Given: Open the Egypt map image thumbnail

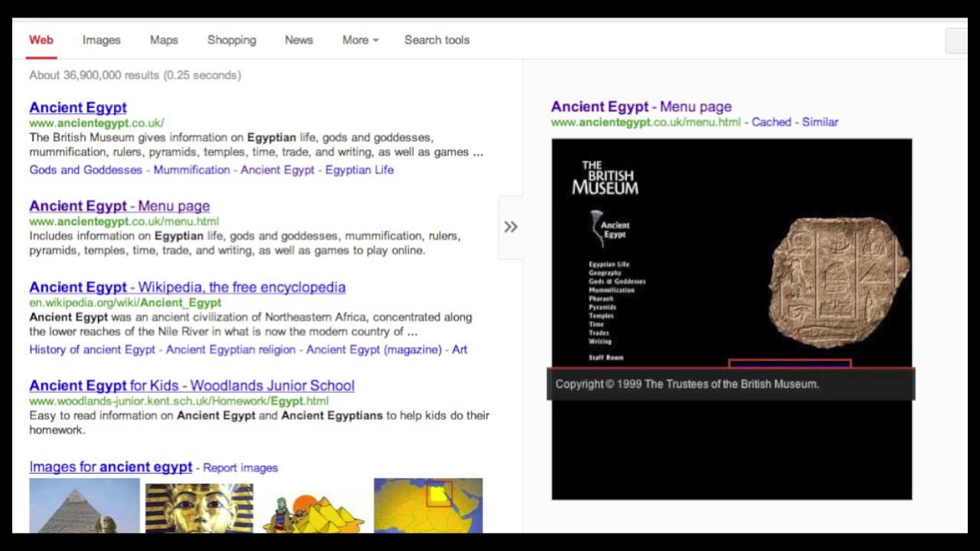Looking at the screenshot, I should tap(428, 506).
